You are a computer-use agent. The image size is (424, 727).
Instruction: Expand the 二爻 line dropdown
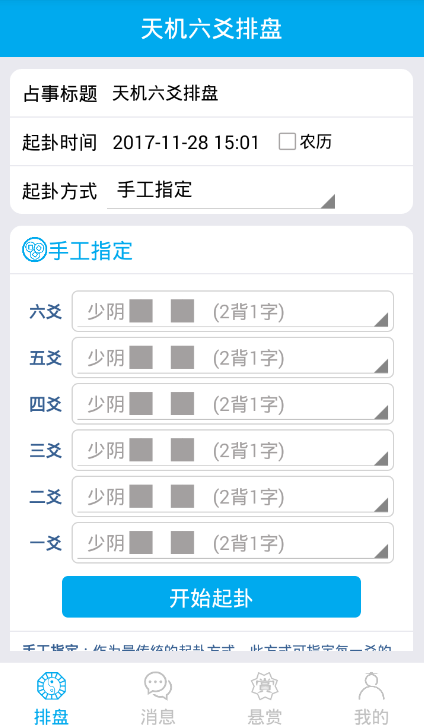pos(233,497)
